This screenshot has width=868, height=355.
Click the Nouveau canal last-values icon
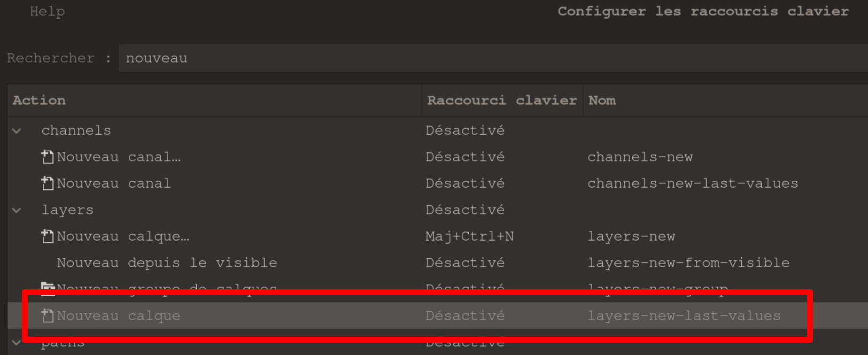[x=48, y=183]
